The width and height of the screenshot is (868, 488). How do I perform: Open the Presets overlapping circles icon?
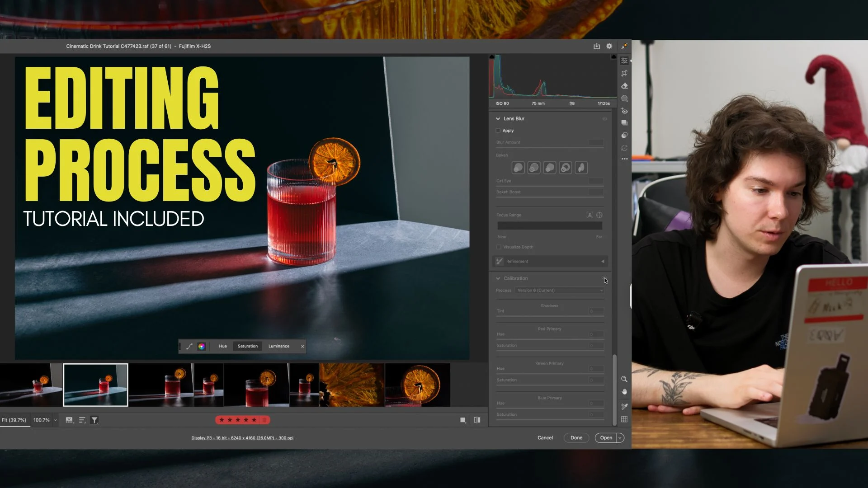tap(624, 135)
